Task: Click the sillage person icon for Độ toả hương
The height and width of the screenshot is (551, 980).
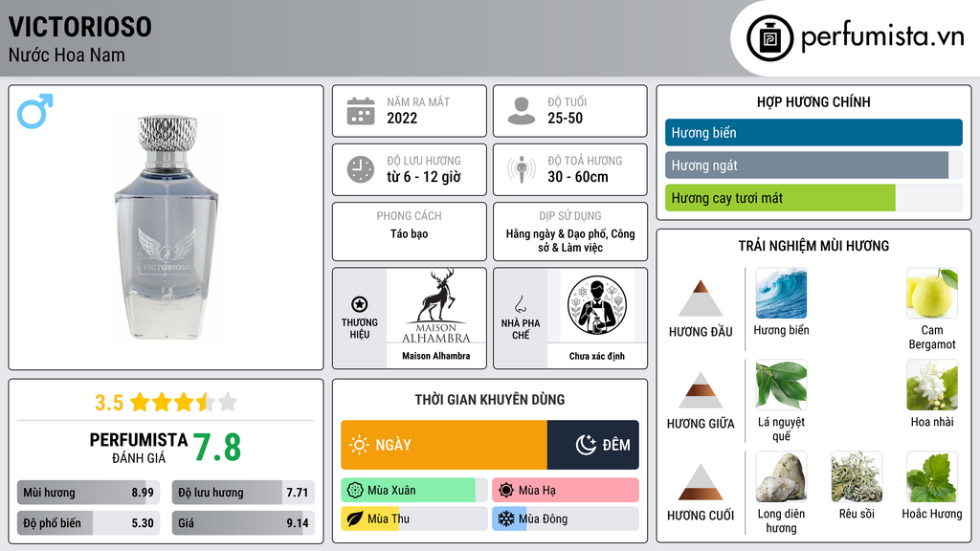Action: pos(522,169)
